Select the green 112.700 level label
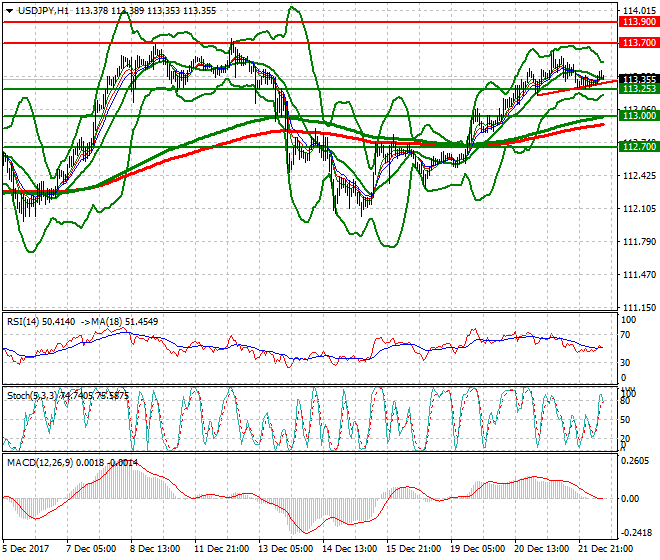This screenshot has width=660, height=560. tap(638, 147)
